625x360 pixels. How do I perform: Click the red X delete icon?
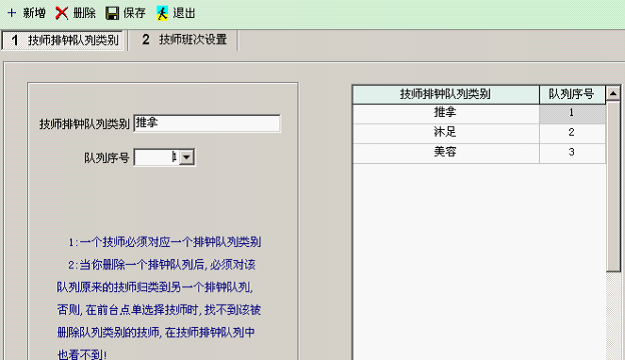tap(61, 13)
